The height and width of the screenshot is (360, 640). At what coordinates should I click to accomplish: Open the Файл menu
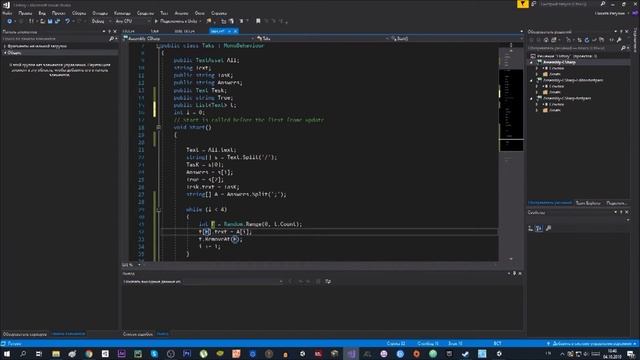7,13
